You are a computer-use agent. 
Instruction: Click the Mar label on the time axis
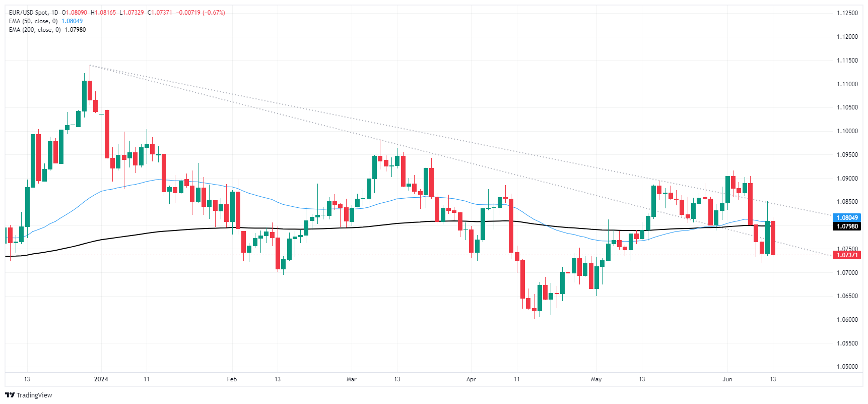coord(352,379)
